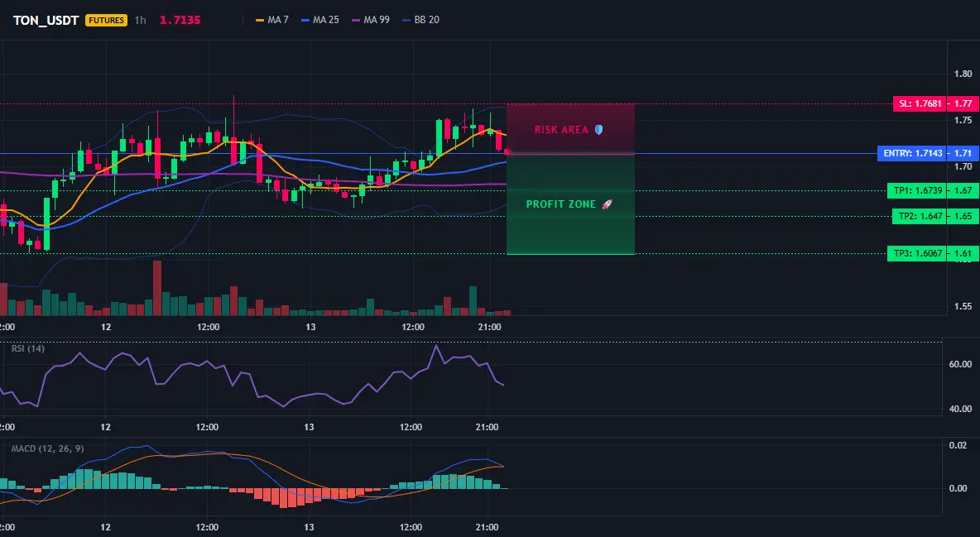Toggle the MA 25 legend item

320,20
